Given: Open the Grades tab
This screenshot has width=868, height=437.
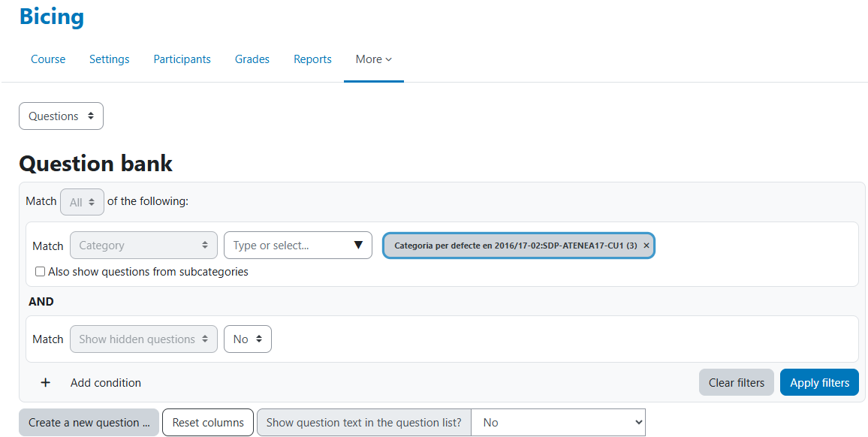Looking at the screenshot, I should coord(252,59).
